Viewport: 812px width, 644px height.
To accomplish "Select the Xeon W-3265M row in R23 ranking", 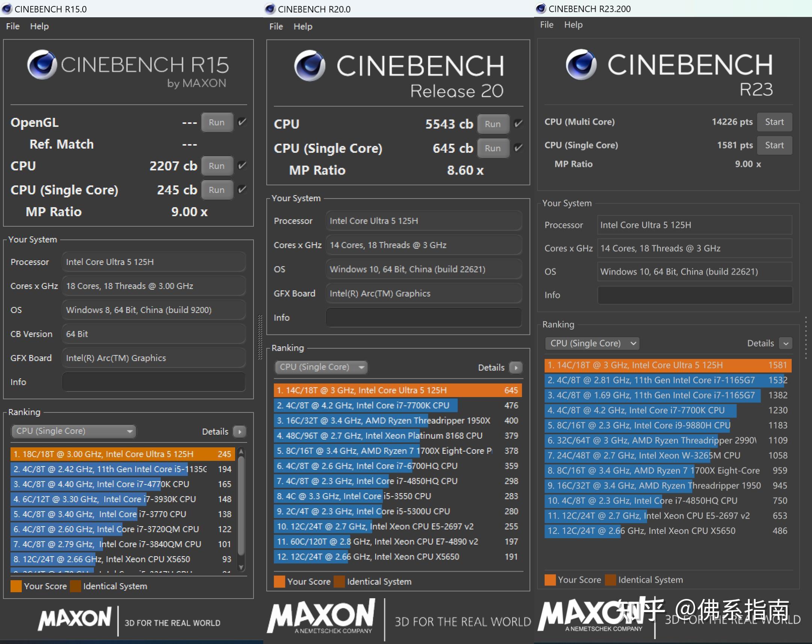I will tap(668, 456).
